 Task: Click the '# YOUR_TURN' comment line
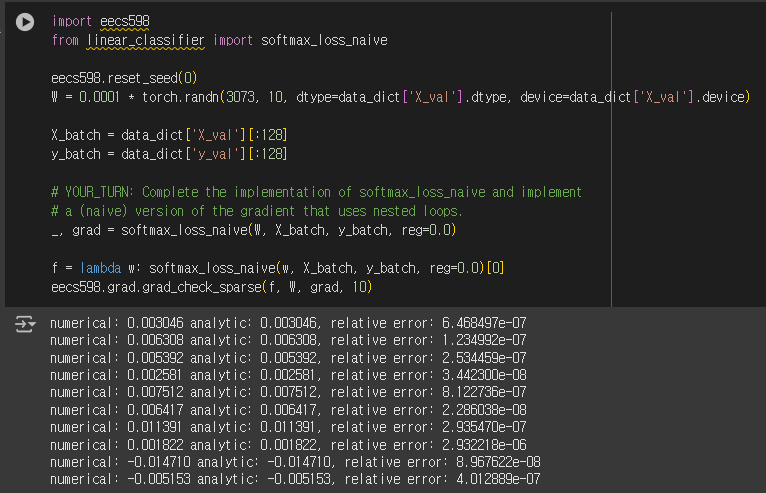click(317, 192)
